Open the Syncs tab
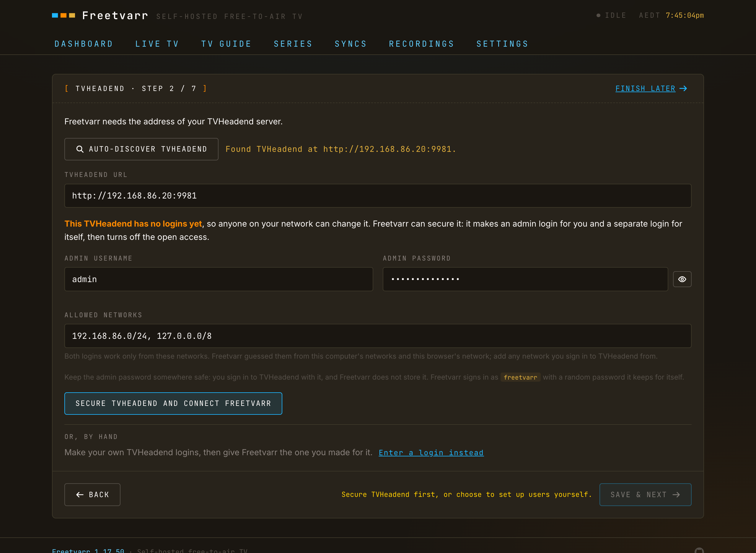The height and width of the screenshot is (553, 756). coord(351,44)
